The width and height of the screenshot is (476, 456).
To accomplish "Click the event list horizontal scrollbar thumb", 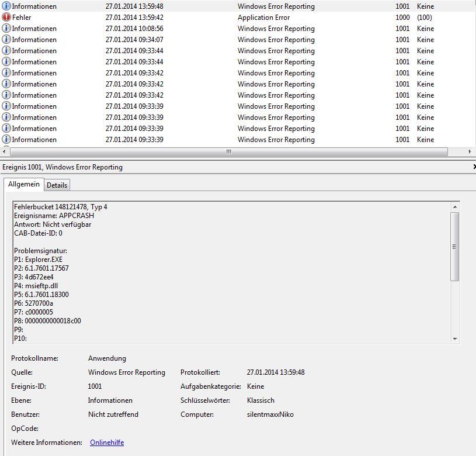I will [229, 151].
